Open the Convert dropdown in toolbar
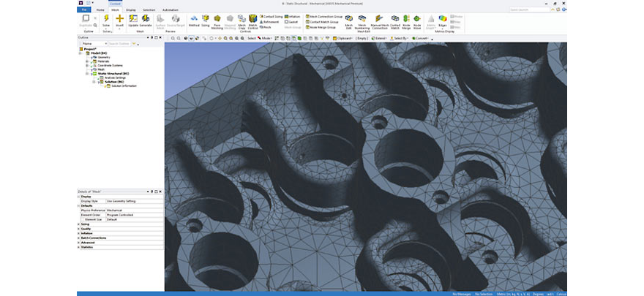644x296 pixels. [x=420, y=38]
